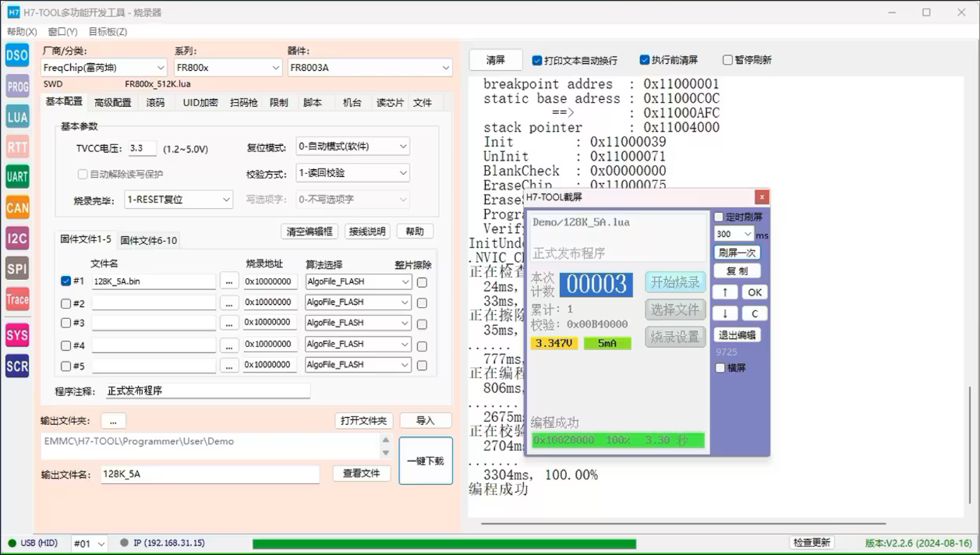Switch to the 滚码 tab
Screen dimensions: 980x555
pos(155,103)
